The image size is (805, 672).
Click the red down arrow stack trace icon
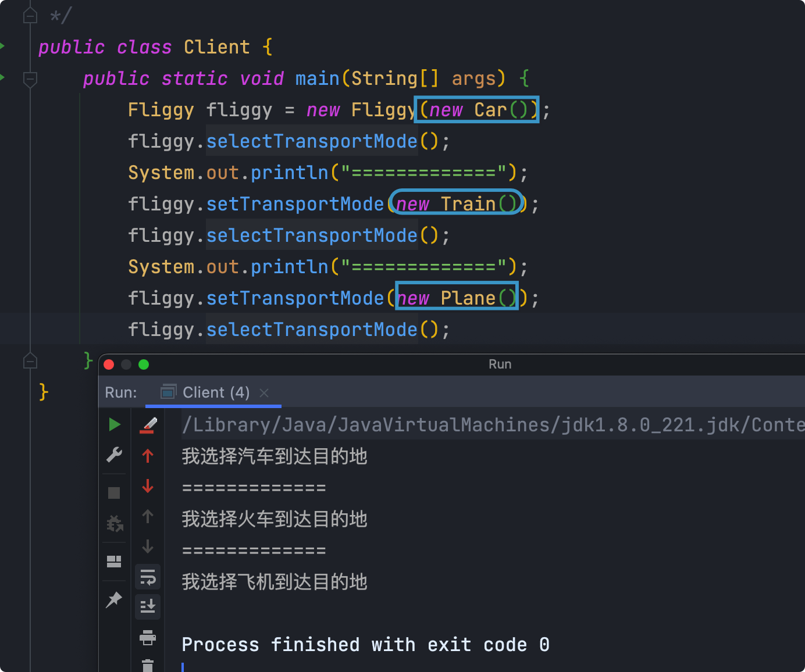point(148,486)
